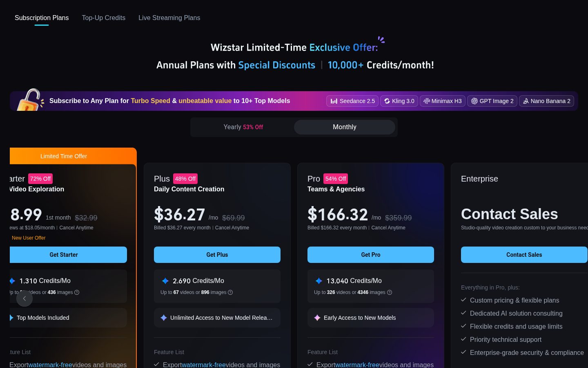Click the Enterprise plan title
Image resolution: width=588 pixels, height=368 pixels.
point(479,179)
